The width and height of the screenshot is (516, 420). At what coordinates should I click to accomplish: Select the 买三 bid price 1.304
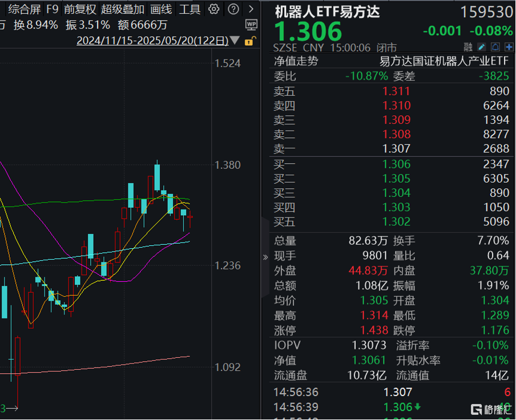(396, 193)
